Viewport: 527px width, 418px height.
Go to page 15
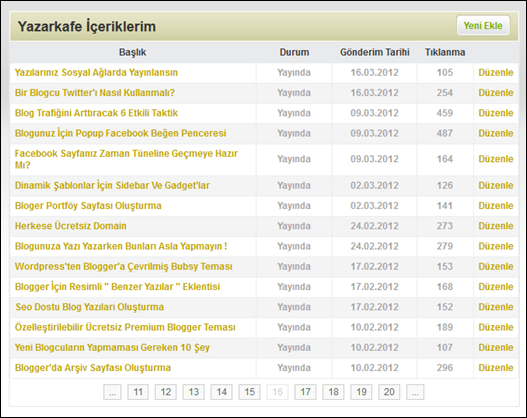pyautogui.click(x=249, y=392)
